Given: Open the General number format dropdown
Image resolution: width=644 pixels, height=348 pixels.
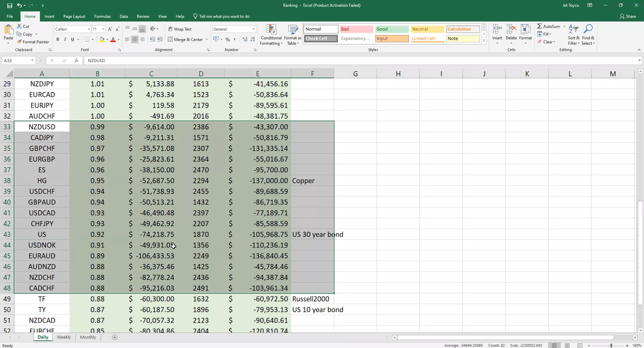Looking at the screenshot, I should [254, 29].
